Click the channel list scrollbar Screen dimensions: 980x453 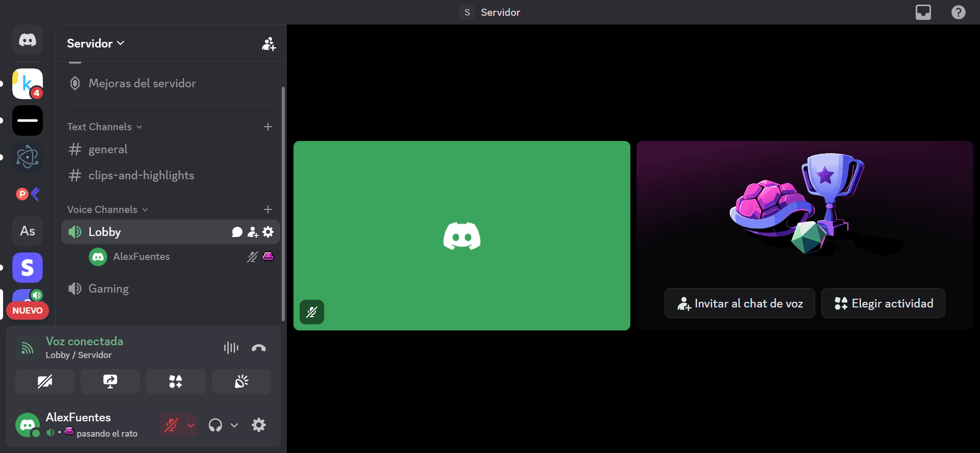coord(283,204)
